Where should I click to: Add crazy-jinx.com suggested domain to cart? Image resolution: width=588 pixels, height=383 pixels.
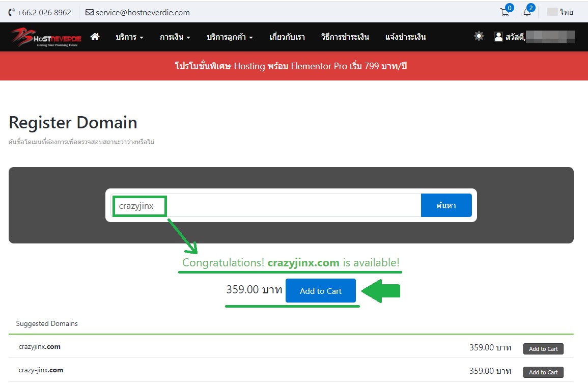543,372
